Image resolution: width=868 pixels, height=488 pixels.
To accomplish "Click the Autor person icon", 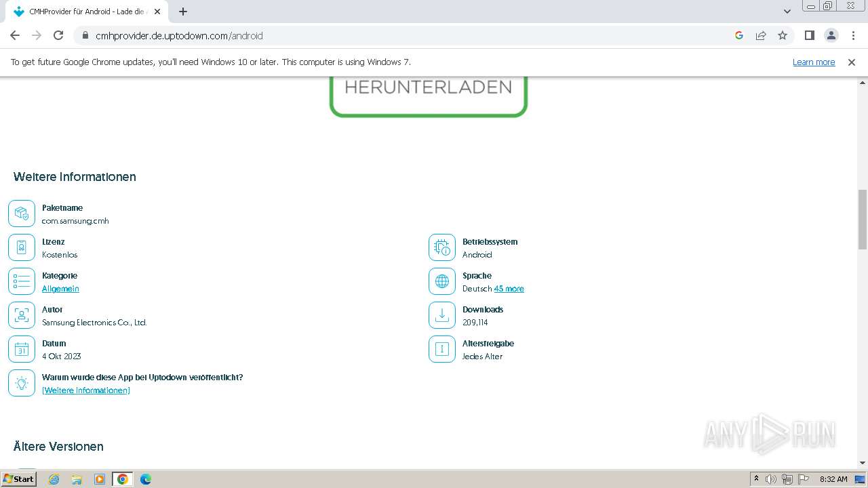I will (x=22, y=315).
